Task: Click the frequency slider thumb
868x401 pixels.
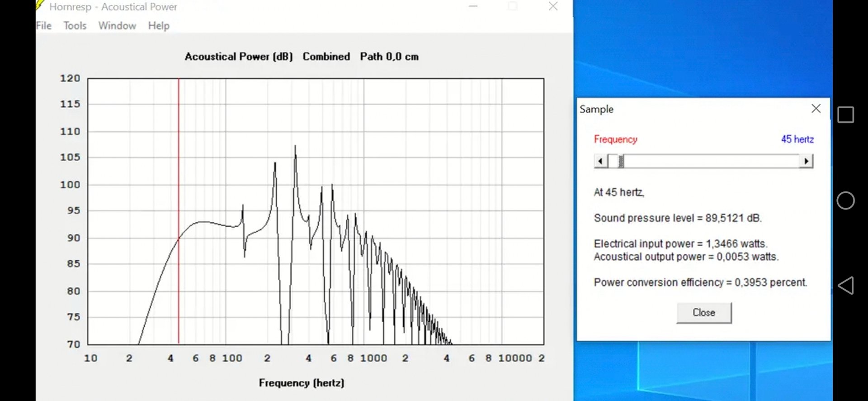Action: pyautogui.click(x=621, y=161)
